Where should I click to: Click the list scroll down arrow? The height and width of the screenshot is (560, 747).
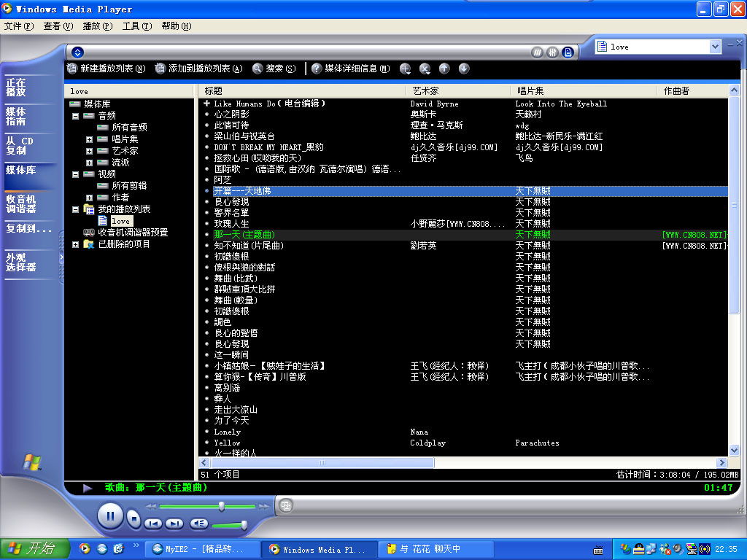734,450
